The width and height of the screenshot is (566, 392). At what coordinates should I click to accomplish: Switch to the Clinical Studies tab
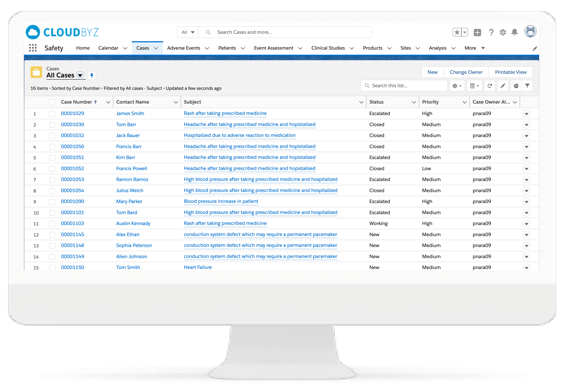point(328,48)
